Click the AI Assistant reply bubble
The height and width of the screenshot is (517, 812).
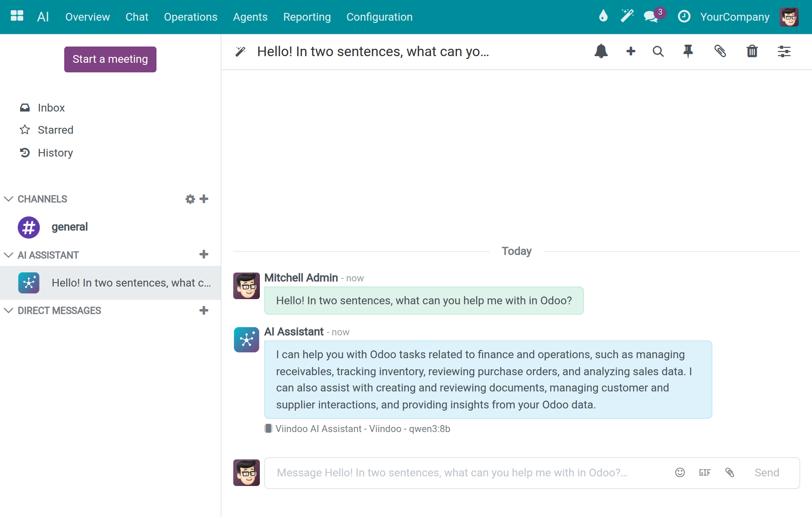pyautogui.click(x=488, y=380)
